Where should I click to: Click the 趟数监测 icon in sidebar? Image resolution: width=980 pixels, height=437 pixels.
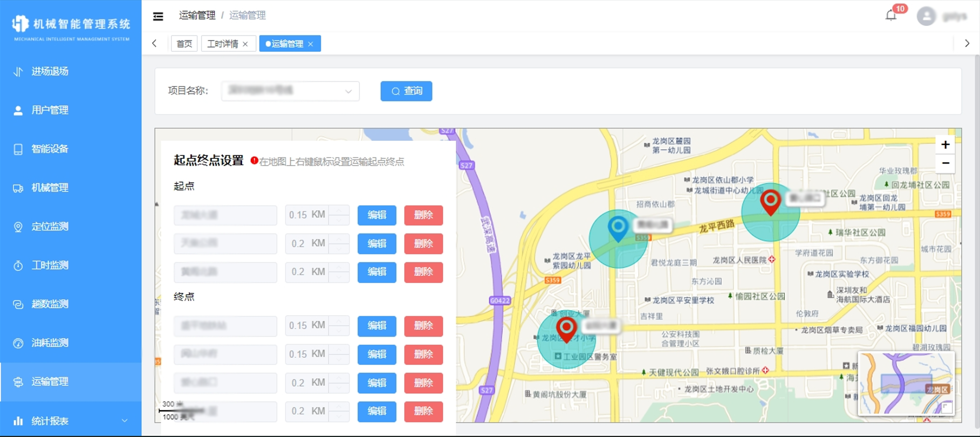point(18,304)
